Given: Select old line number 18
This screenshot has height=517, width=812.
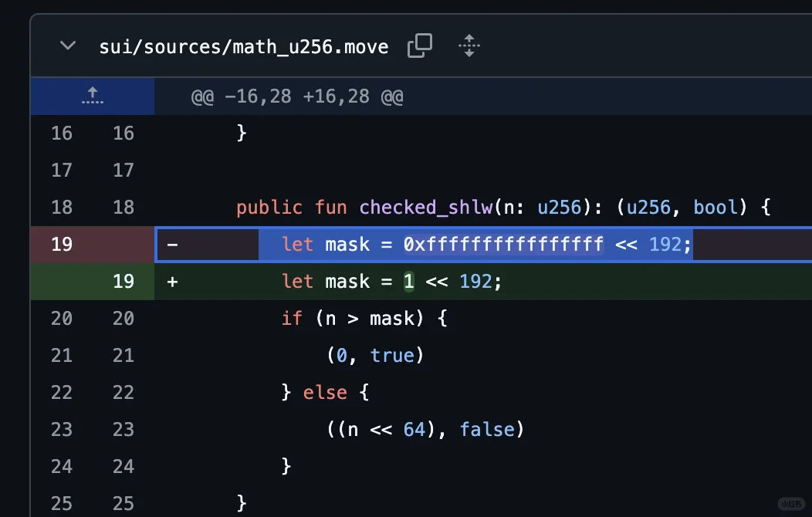Looking at the screenshot, I should coord(62,208).
